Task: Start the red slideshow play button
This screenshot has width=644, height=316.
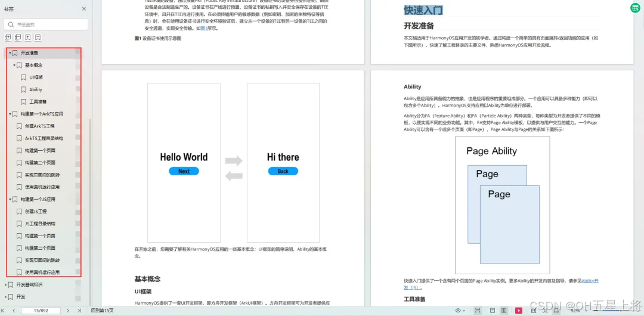Action: (x=519, y=310)
